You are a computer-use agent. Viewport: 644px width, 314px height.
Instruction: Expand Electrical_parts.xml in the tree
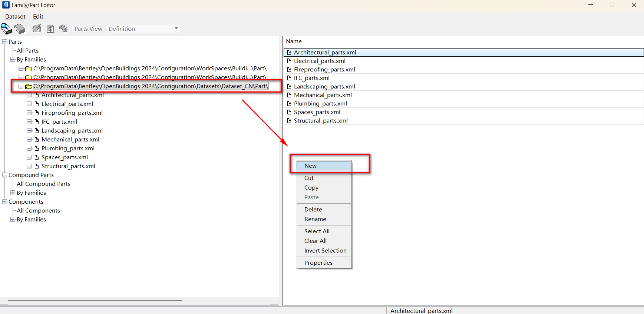point(29,104)
